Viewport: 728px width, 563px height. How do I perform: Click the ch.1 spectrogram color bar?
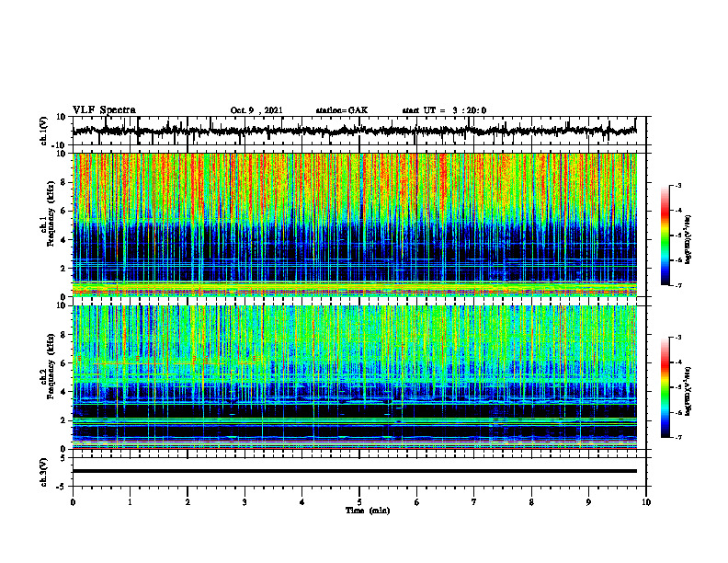tap(665, 236)
